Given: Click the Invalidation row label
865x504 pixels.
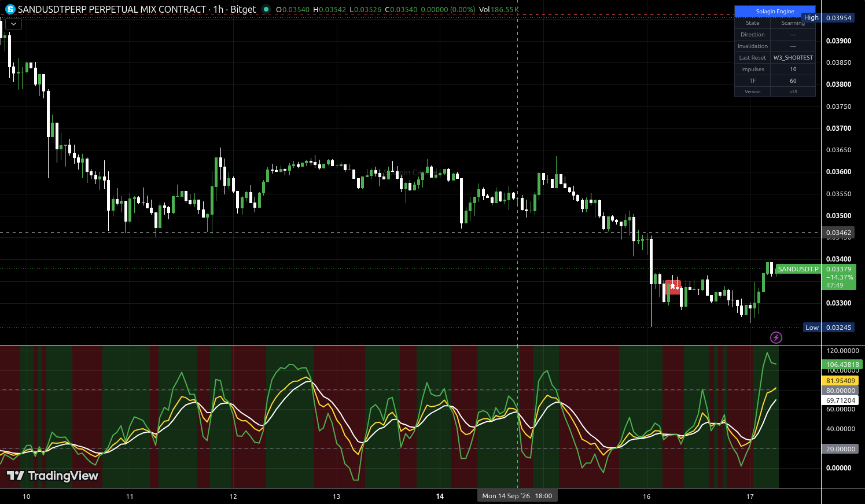Looking at the screenshot, I should (x=753, y=46).
